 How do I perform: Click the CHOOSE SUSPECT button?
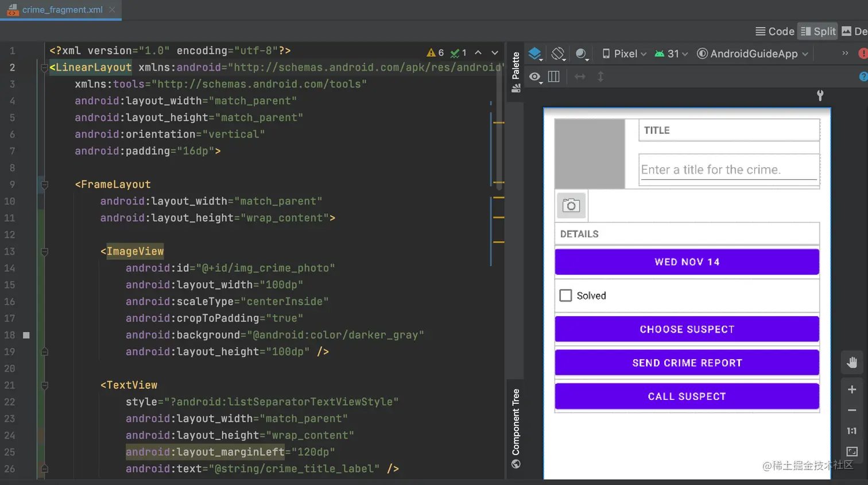(x=687, y=329)
